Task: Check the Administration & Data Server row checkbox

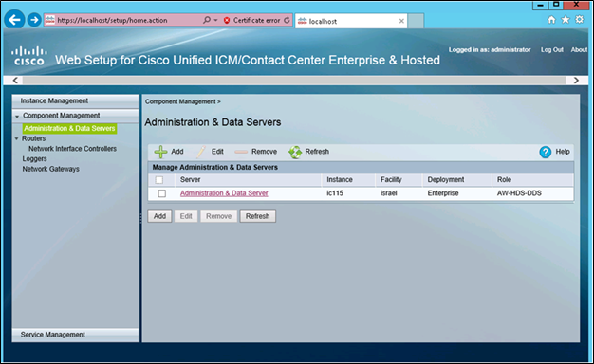Action: click(x=161, y=193)
